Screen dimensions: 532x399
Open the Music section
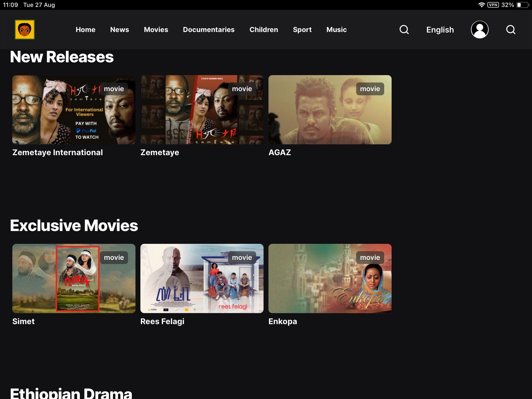click(336, 30)
